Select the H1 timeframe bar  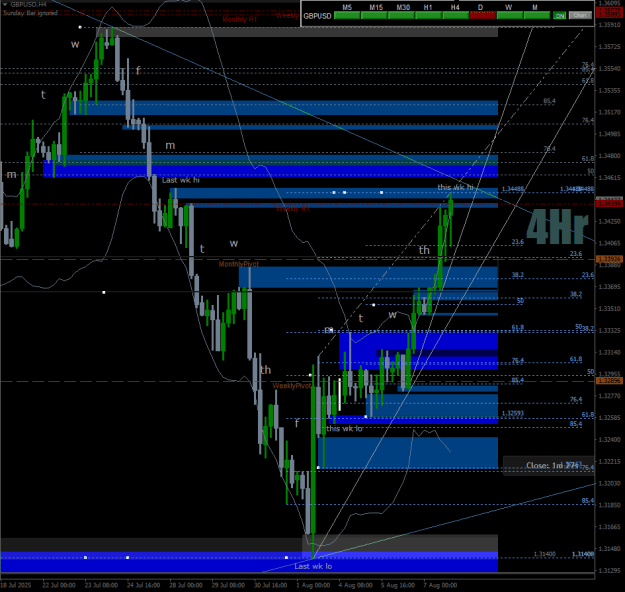pyautogui.click(x=428, y=16)
